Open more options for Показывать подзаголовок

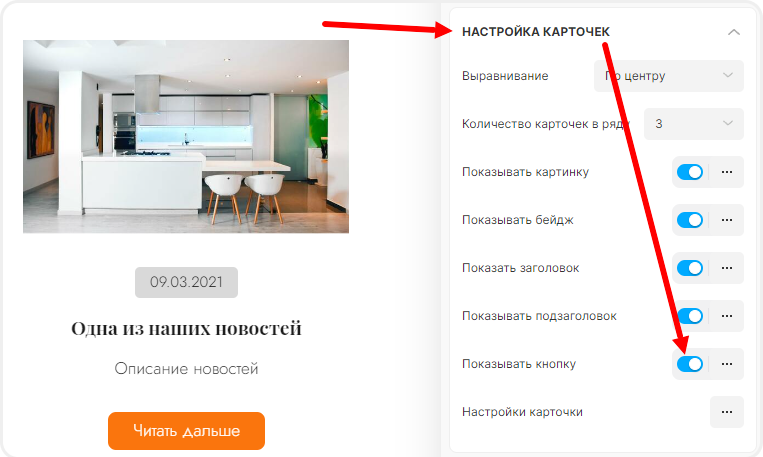tap(727, 316)
